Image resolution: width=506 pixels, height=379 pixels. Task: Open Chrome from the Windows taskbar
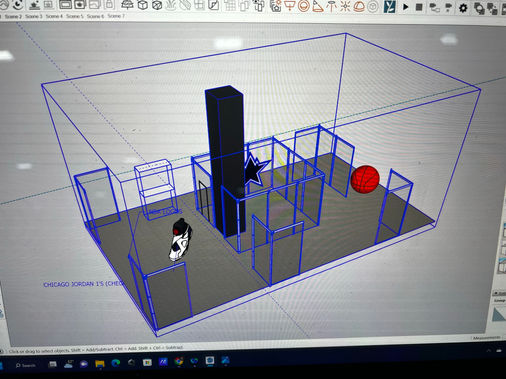click(x=179, y=361)
